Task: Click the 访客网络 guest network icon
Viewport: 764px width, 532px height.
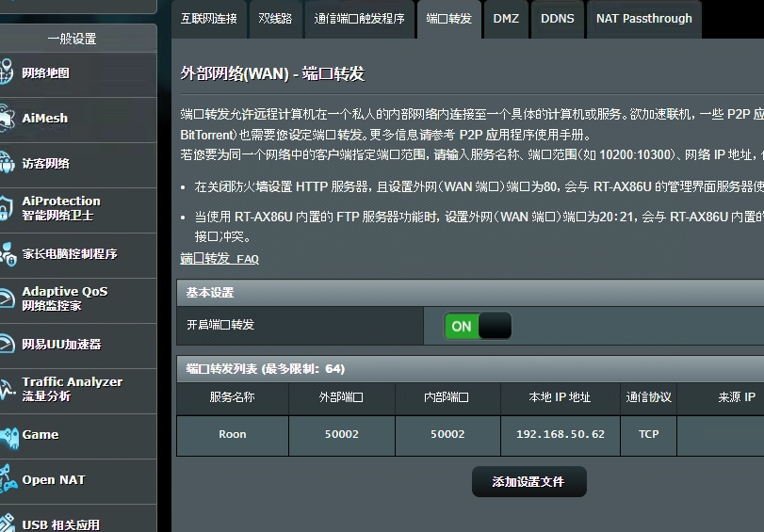Action: pyautogui.click(x=7, y=163)
